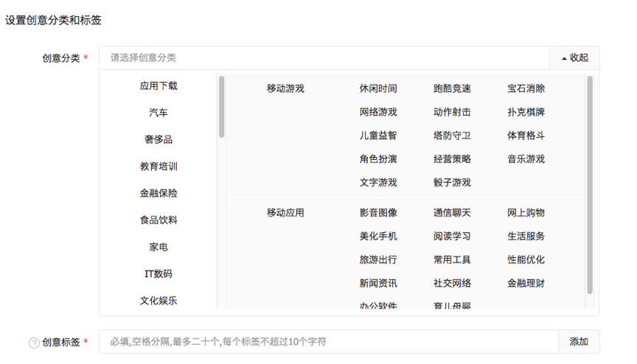Click the 添加 tag button
Screen dimensions: 637x364
(x=579, y=342)
